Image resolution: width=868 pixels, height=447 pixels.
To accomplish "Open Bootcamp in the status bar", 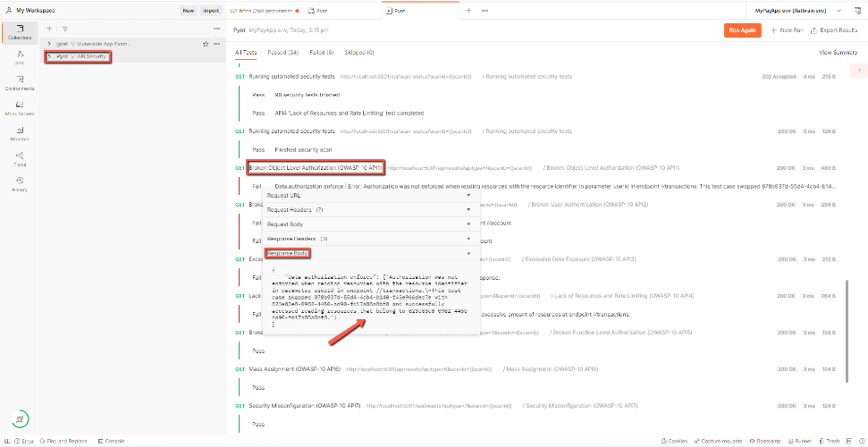I will pos(764,442).
